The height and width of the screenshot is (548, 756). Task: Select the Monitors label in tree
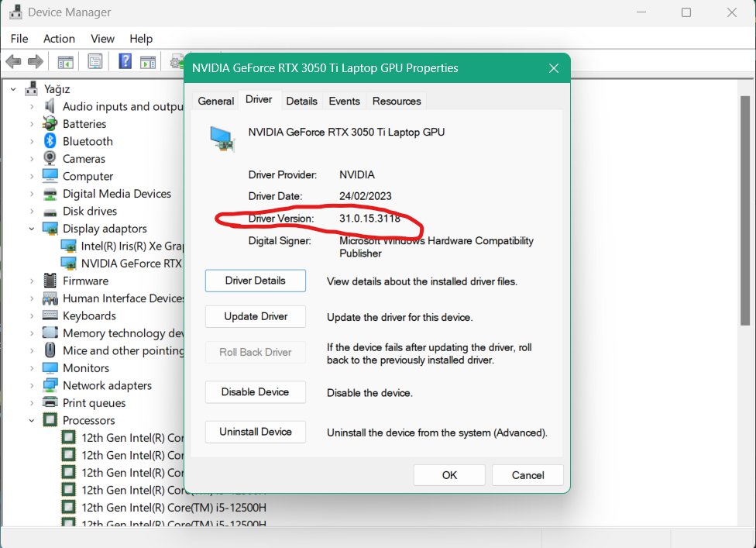pos(86,368)
